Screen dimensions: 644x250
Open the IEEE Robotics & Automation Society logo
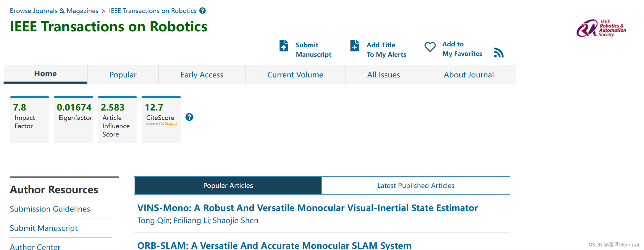(601, 28)
